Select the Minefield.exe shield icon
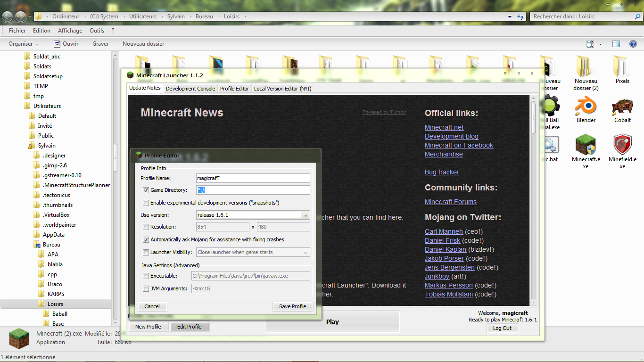This screenshot has width=644, height=362. (622, 145)
